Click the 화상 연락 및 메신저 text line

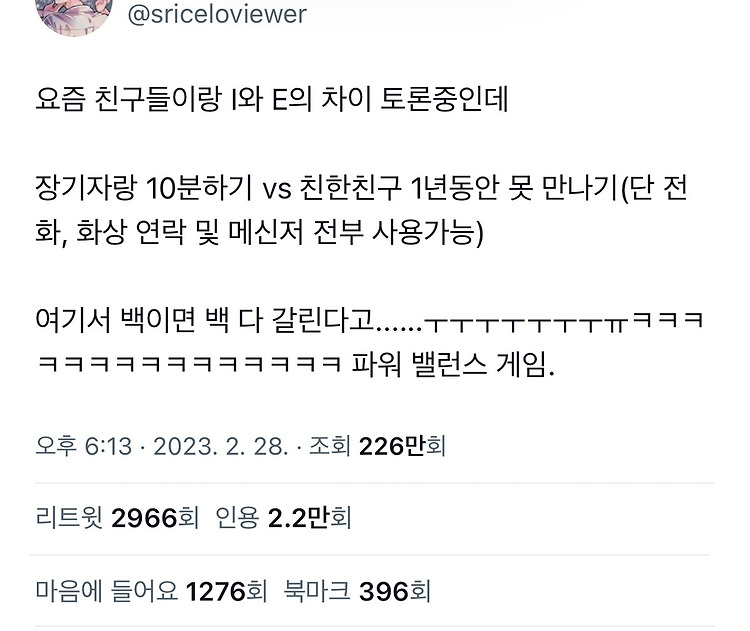(259, 232)
